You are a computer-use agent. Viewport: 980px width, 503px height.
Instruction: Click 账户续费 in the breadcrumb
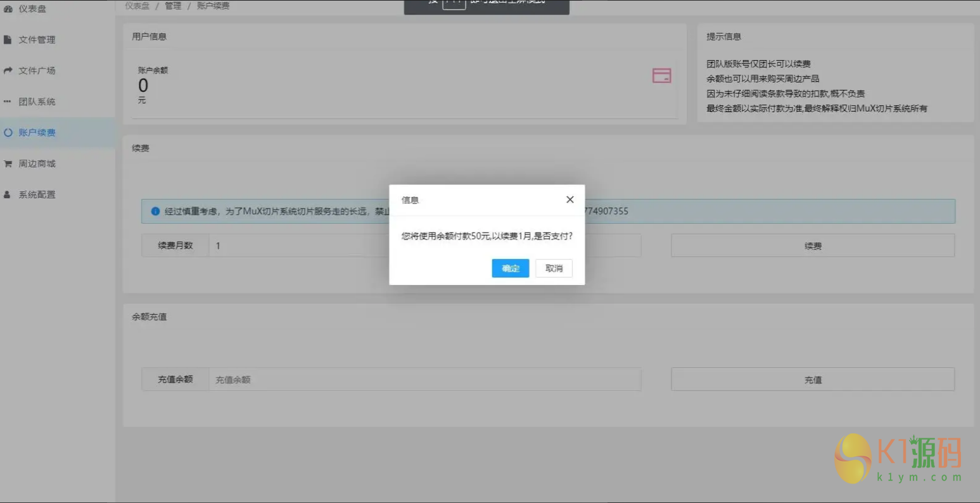(x=213, y=6)
